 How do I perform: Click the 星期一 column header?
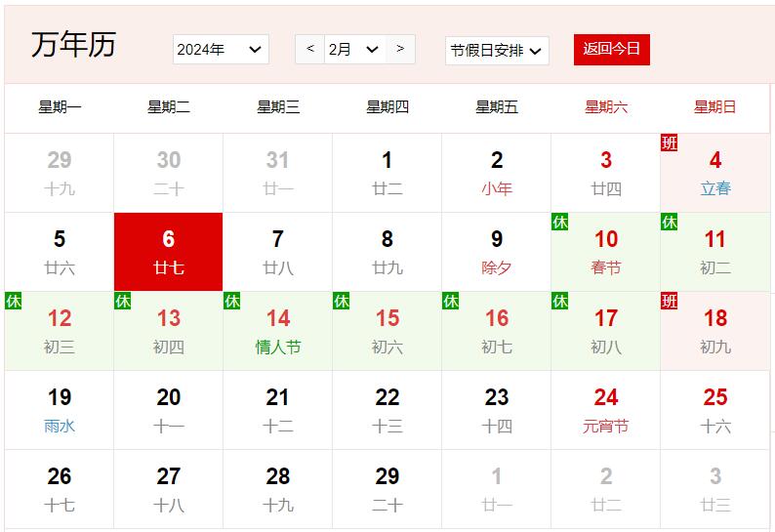tap(60, 106)
